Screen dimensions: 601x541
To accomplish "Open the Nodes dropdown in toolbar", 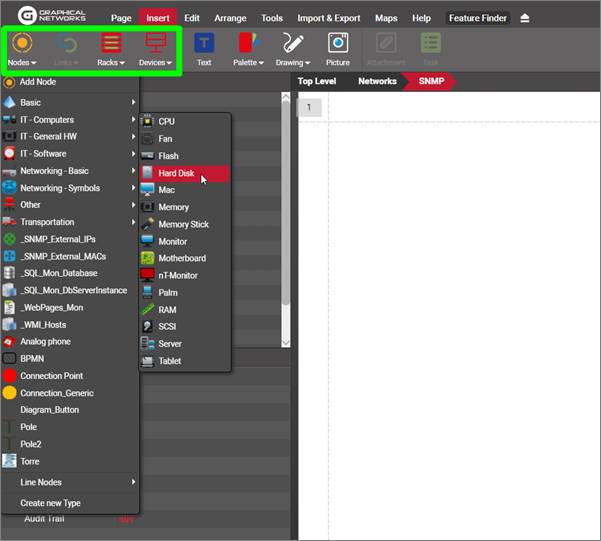I will click(x=22, y=50).
